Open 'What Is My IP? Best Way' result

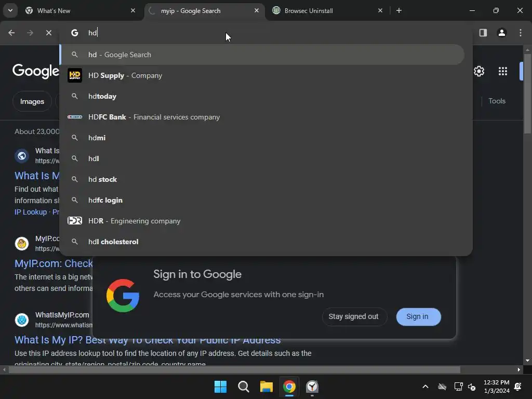tap(148, 340)
